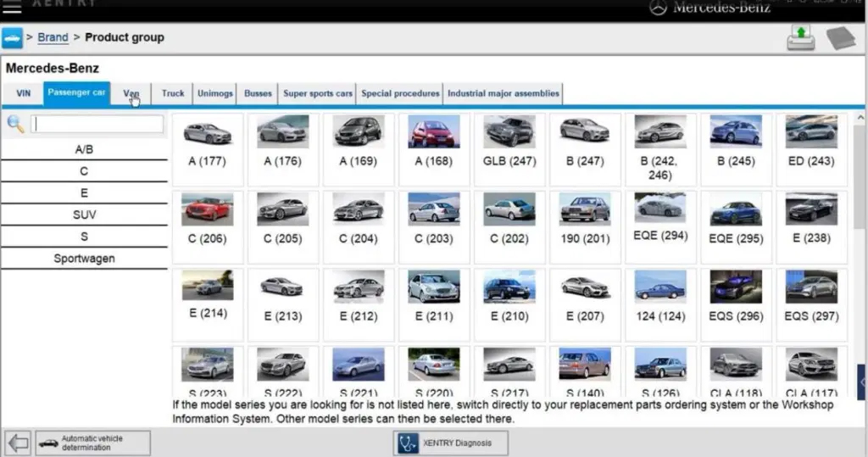
Task: Choose the E (238) model
Action: tap(811, 226)
